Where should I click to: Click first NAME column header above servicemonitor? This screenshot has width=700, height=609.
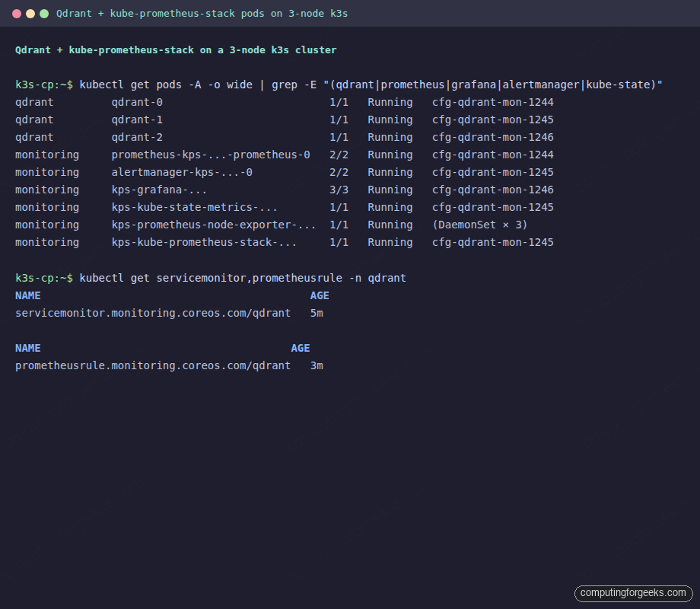[x=27, y=296]
